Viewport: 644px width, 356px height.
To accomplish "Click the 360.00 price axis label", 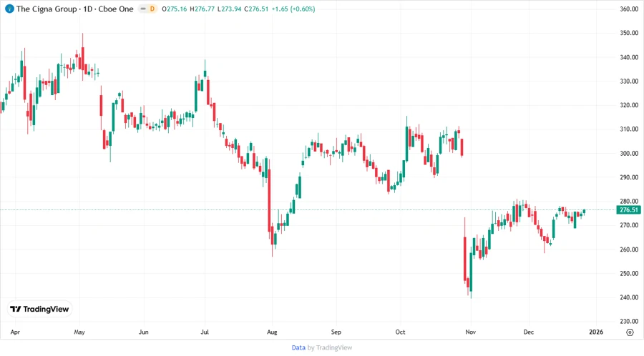I will [x=629, y=9].
